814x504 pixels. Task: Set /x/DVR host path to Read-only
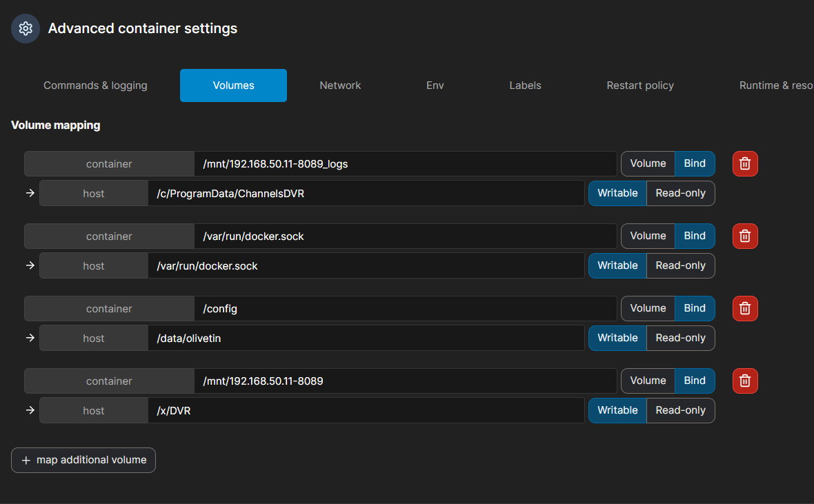(x=680, y=410)
